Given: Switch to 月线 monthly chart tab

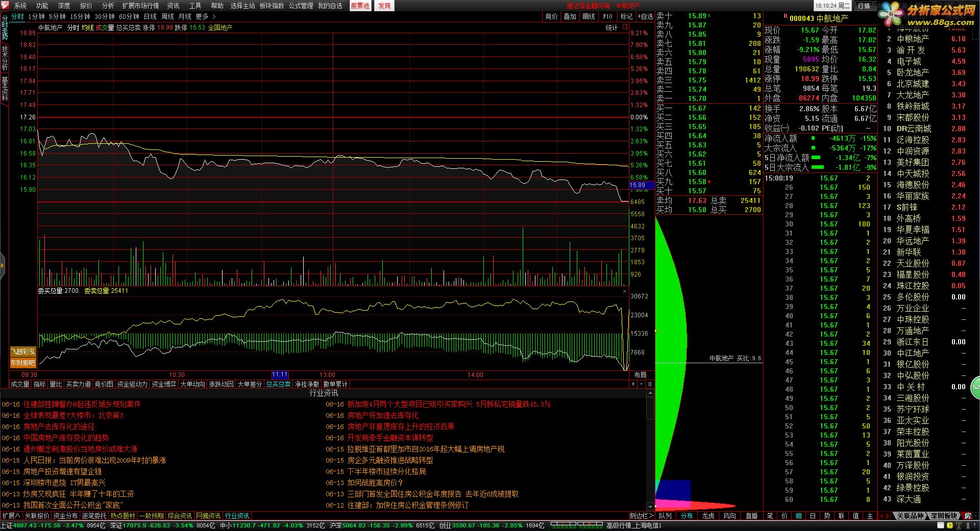Looking at the screenshot, I should pos(185,16).
